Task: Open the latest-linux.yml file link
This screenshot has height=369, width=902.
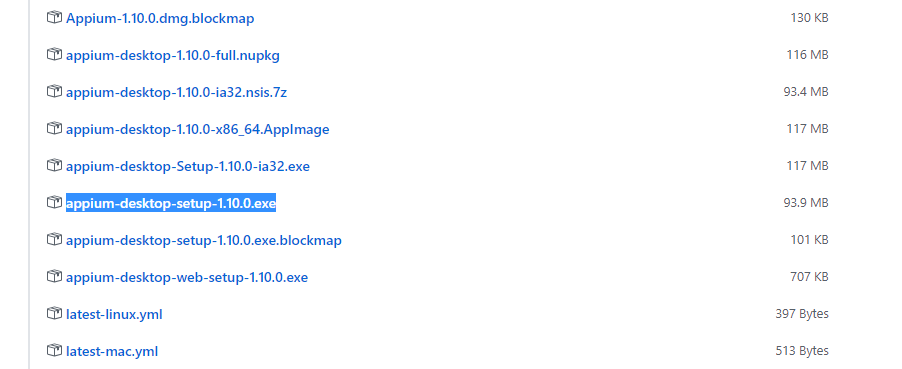Action: (114, 314)
